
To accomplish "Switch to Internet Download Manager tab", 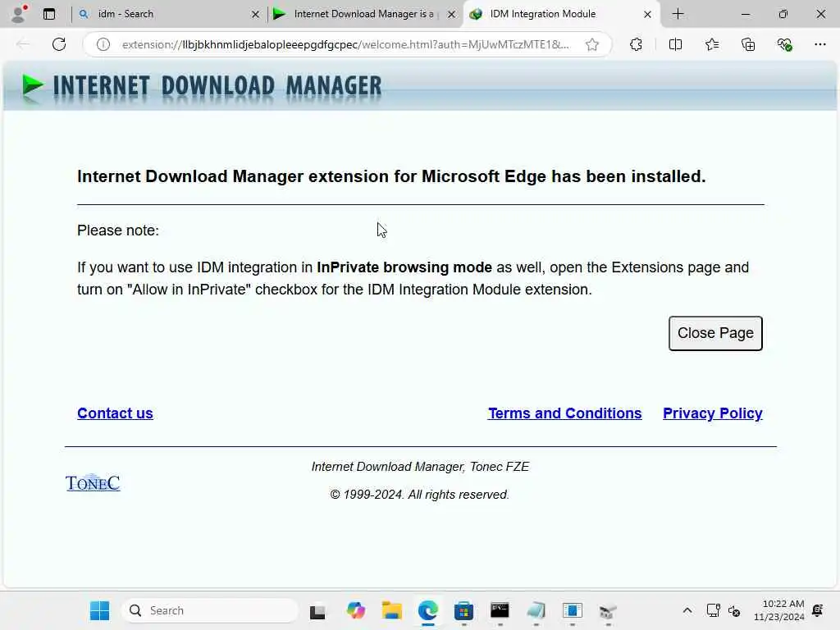I will pyautogui.click(x=363, y=14).
